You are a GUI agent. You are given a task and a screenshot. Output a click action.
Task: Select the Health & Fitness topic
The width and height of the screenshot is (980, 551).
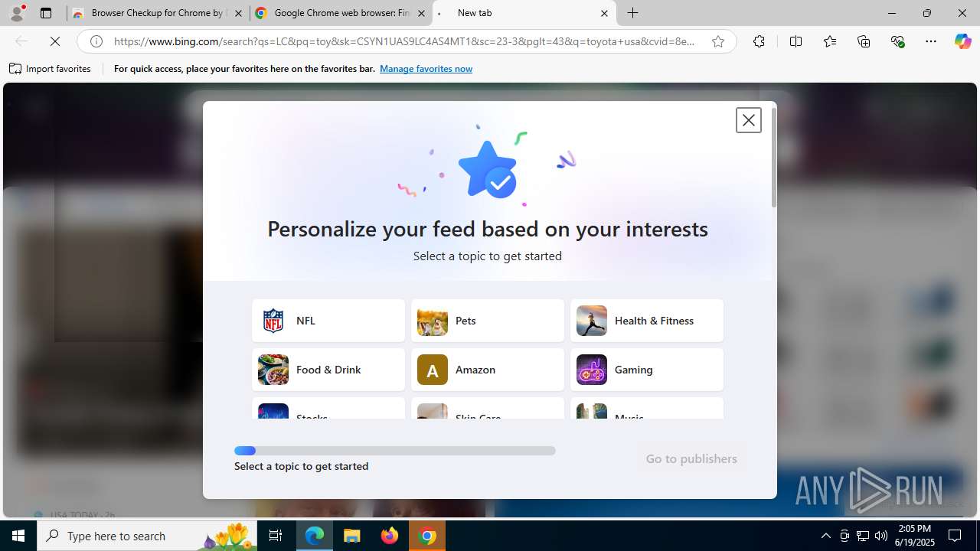(x=647, y=321)
